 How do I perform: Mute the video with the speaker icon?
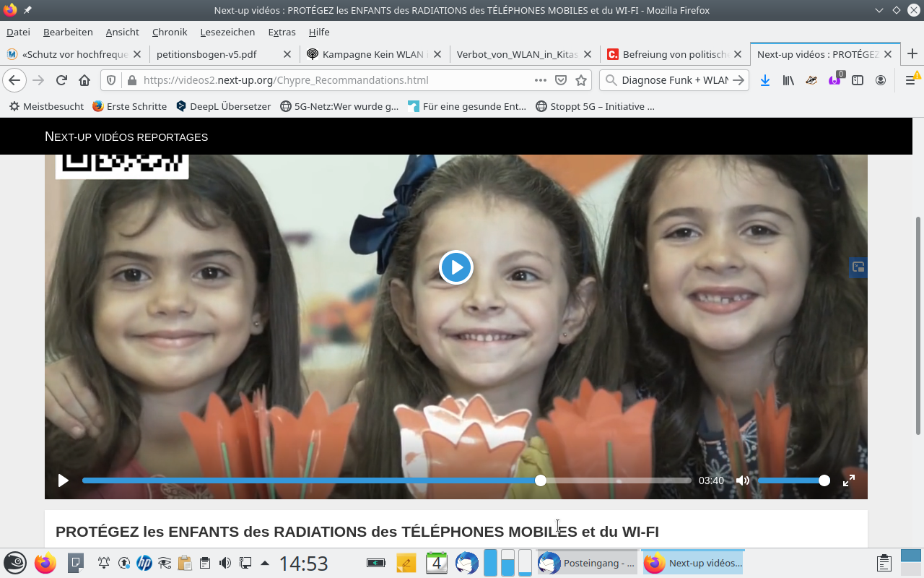(742, 480)
